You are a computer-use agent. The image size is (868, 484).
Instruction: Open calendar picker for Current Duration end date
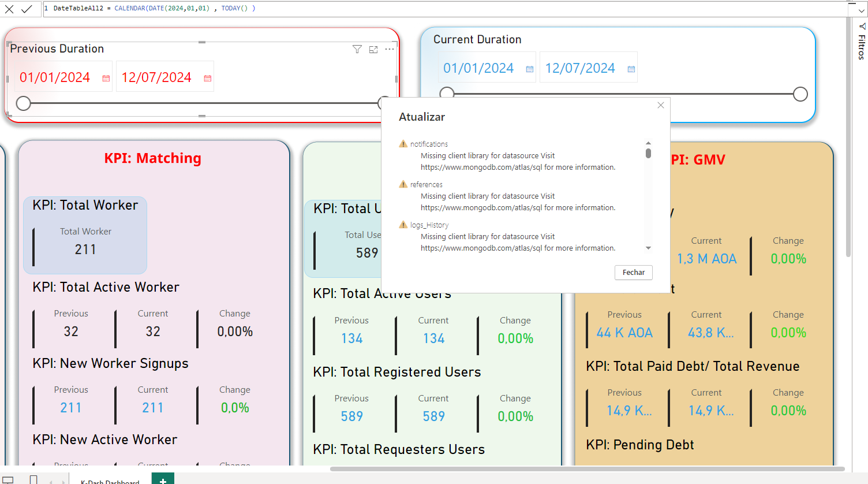coord(631,69)
